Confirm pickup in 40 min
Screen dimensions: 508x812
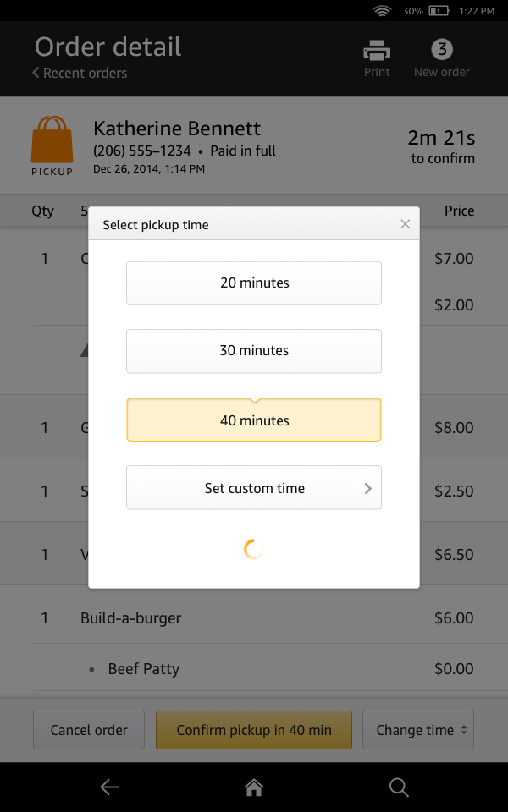[x=253, y=730]
